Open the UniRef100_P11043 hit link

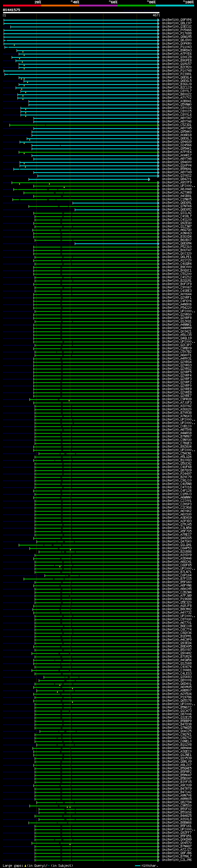click(177, 47)
